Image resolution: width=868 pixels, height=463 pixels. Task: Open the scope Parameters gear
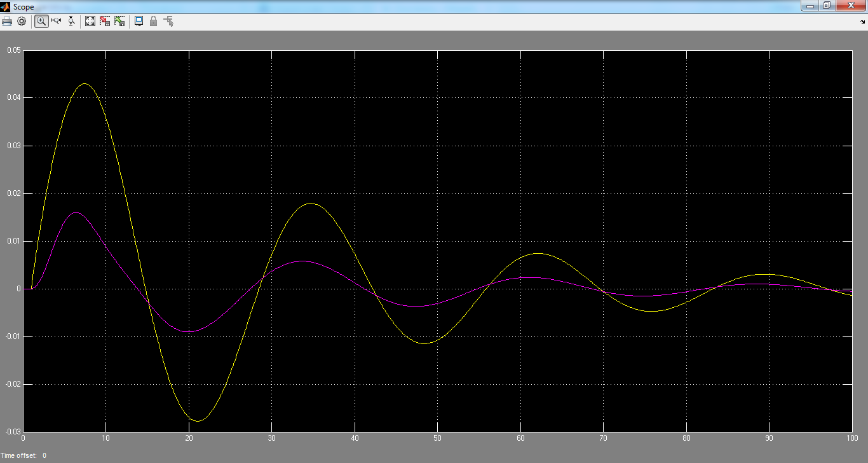point(22,21)
